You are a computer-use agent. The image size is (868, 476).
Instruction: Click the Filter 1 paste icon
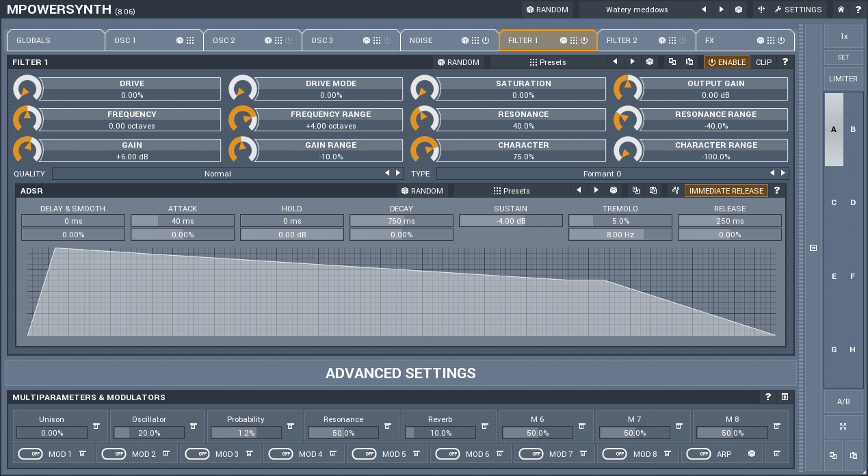(689, 62)
